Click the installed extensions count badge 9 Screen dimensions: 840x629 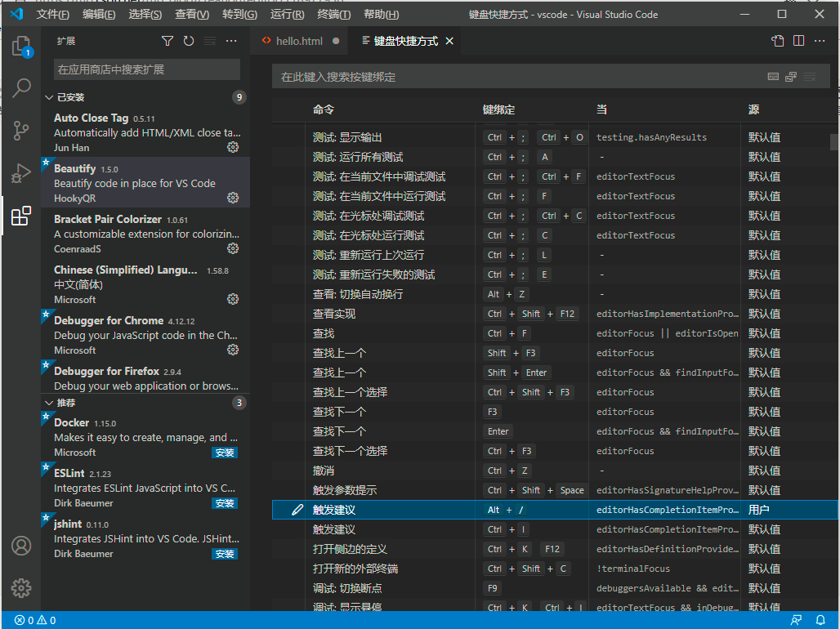click(239, 97)
